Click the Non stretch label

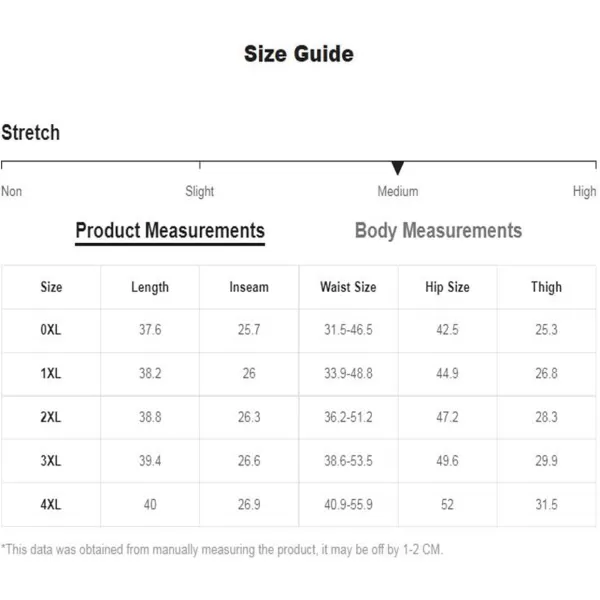11,191
